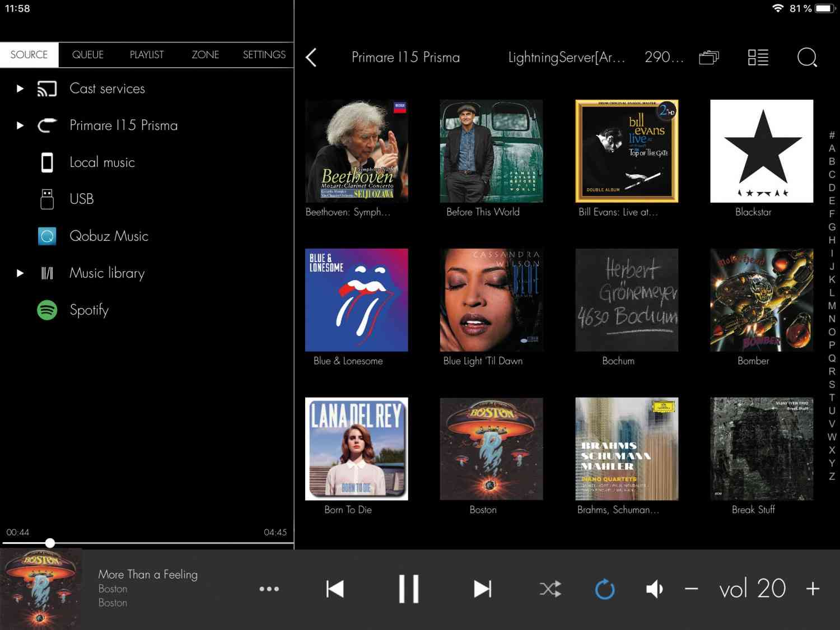Open the ZONE tab
Screen dimensions: 840x630
[206, 55]
